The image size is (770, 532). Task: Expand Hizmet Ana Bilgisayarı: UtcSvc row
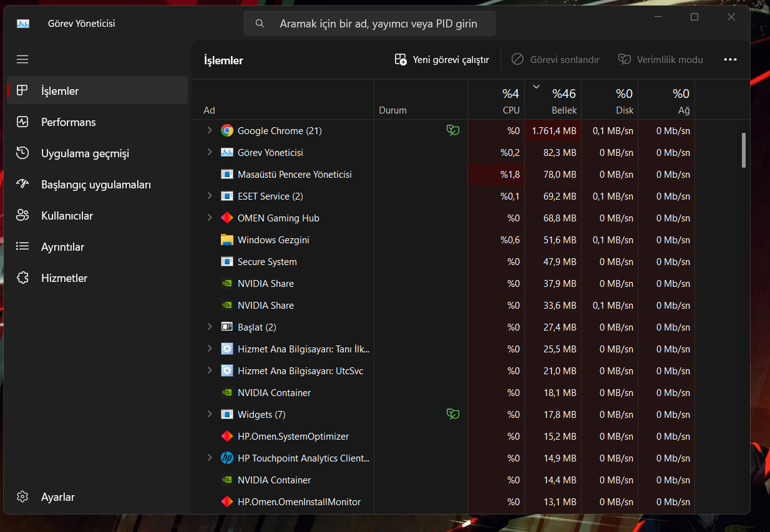pos(210,370)
